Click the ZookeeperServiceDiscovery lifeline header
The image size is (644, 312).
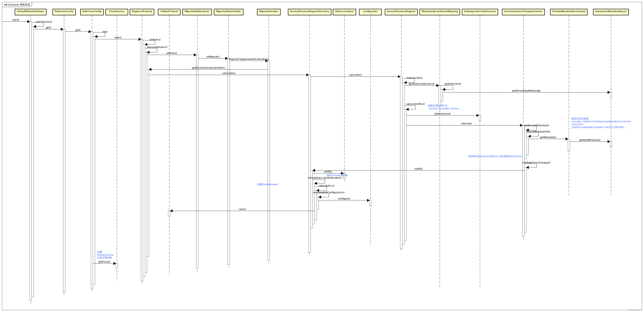coord(480,12)
